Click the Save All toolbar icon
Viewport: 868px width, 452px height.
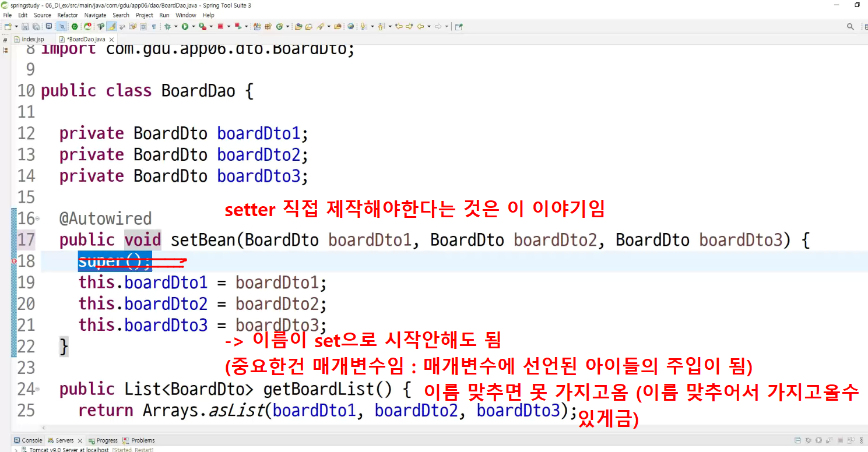click(x=36, y=26)
